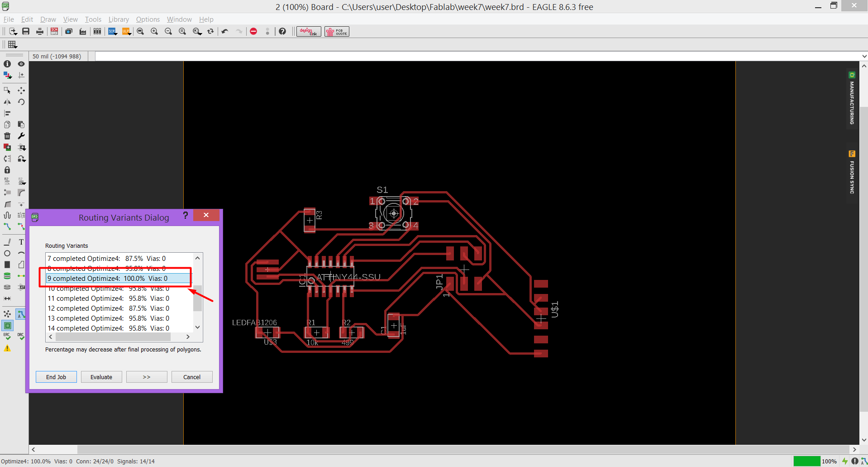The height and width of the screenshot is (467, 868).
Task: Redraw the board view
Action: (210, 31)
